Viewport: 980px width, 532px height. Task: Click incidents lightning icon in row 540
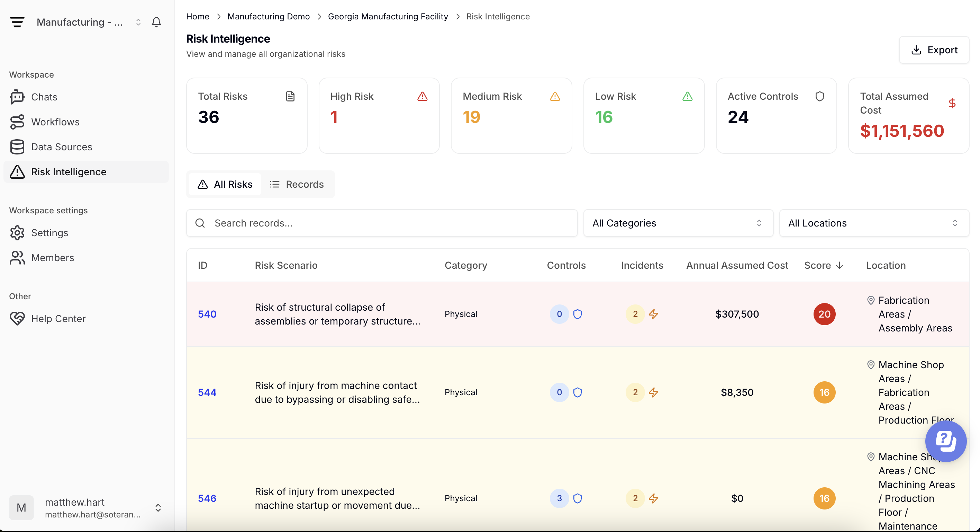[x=653, y=314]
